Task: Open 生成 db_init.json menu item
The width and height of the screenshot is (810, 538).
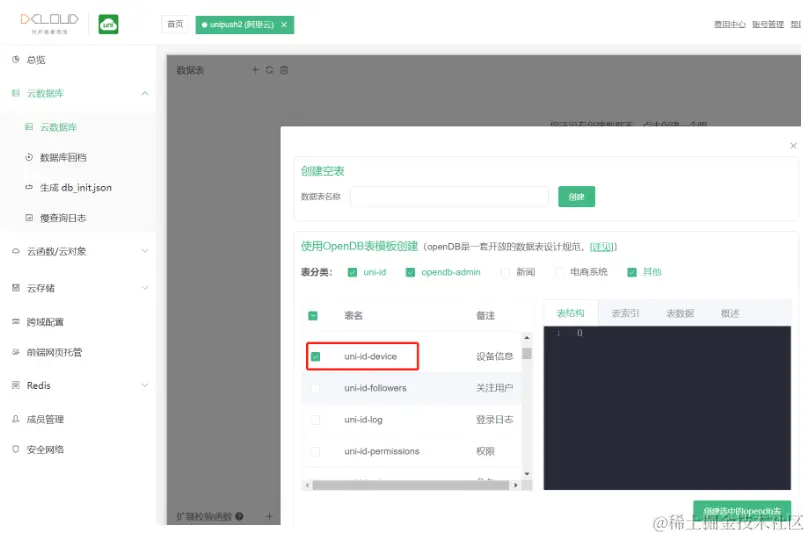Action: tap(75, 188)
